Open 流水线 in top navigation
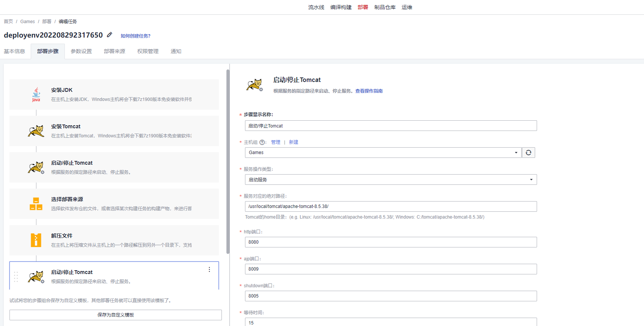 316,7
